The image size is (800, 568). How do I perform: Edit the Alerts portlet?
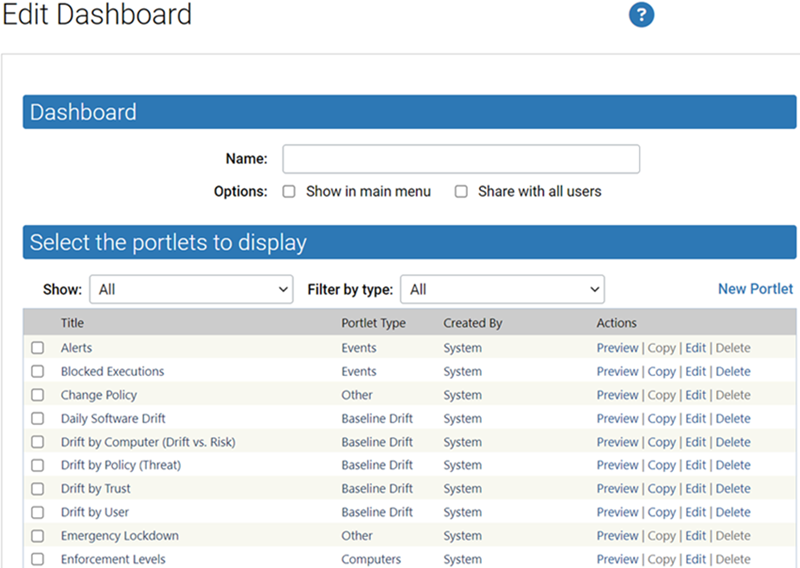[x=695, y=348]
